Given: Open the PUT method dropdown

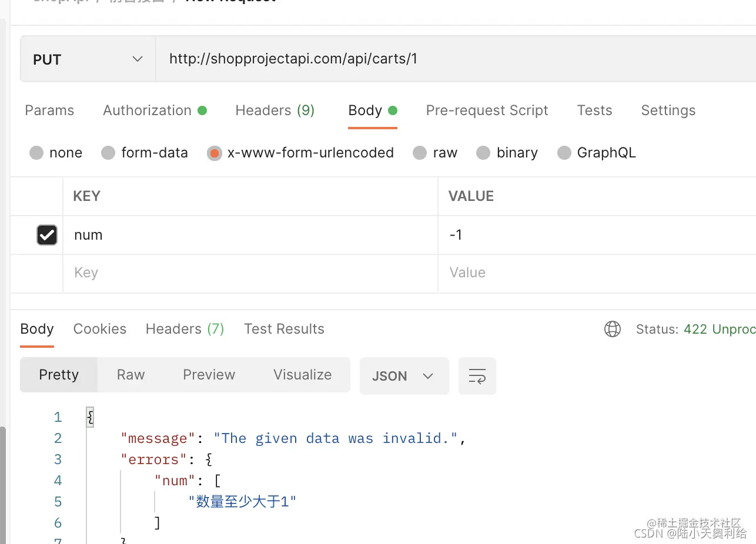Looking at the screenshot, I should [88, 59].
